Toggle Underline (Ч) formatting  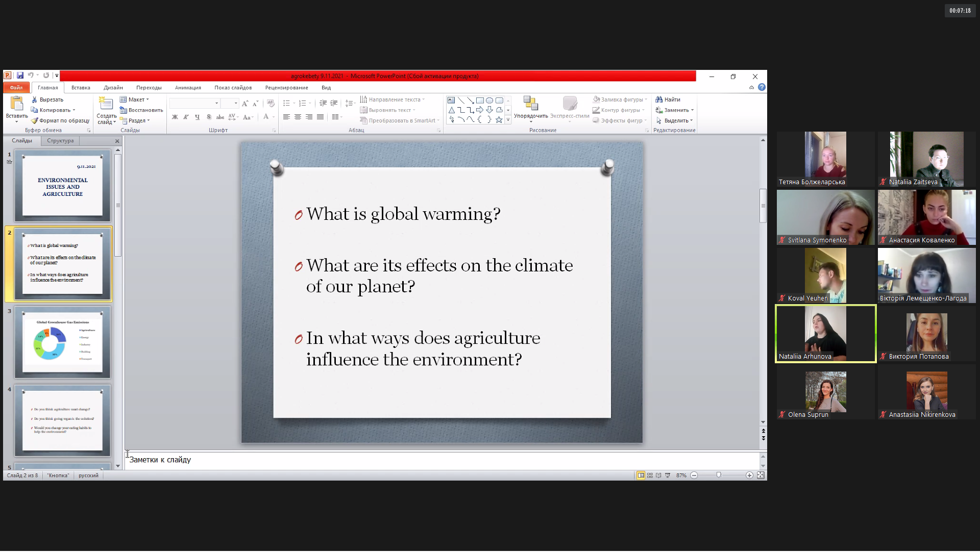pos(197,117)
